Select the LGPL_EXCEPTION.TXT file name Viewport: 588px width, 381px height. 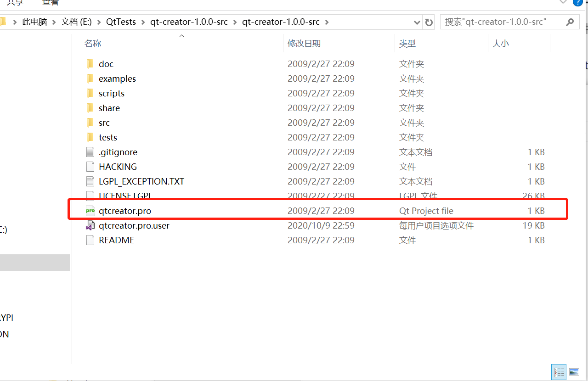click(x=141, y=181)
